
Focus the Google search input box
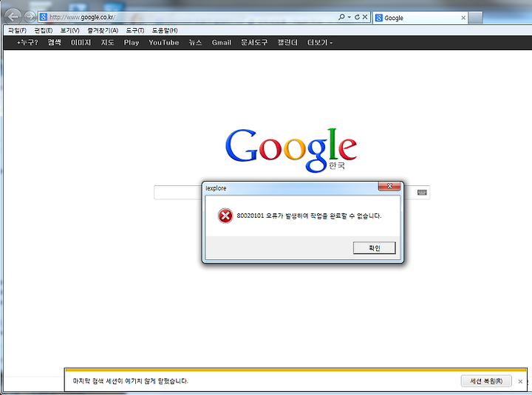292,193
